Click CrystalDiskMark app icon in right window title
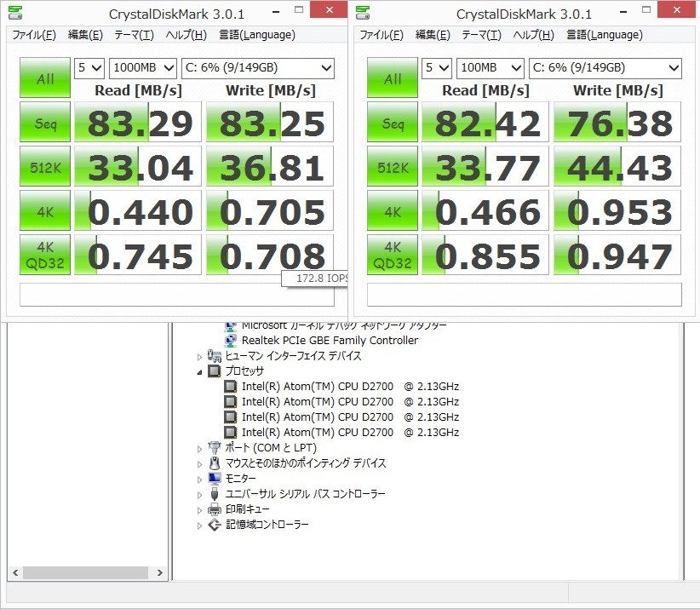The image size is (700, 609). (363, 13)
